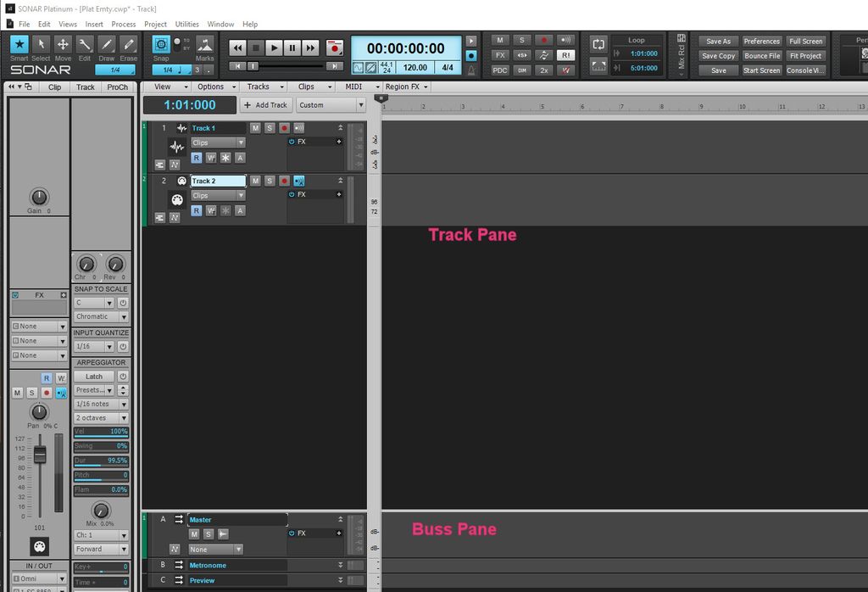Screen dimensions: 868x592
Task: Expand the Custom track control dropdown
Action: pyautogui.click(x=331, y=105)
